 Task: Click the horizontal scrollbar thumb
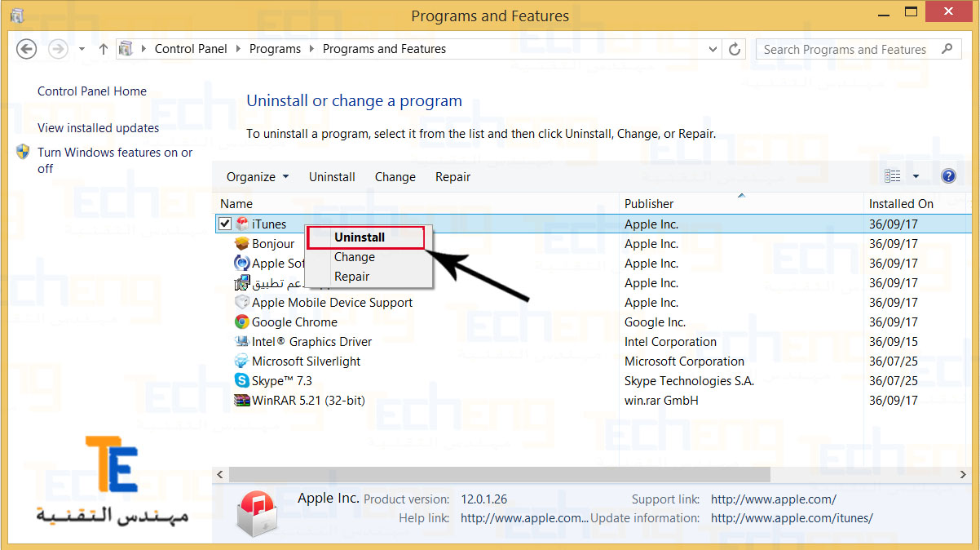pos(499,474)
